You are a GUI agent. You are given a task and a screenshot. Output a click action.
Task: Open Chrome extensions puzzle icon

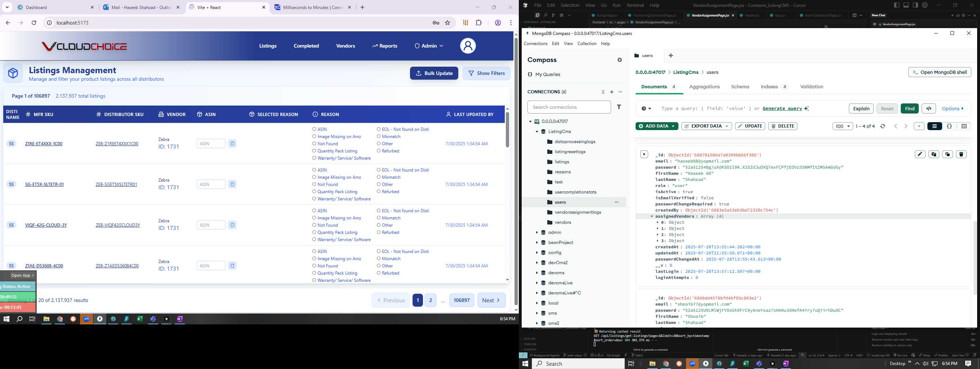pos(479,23)
